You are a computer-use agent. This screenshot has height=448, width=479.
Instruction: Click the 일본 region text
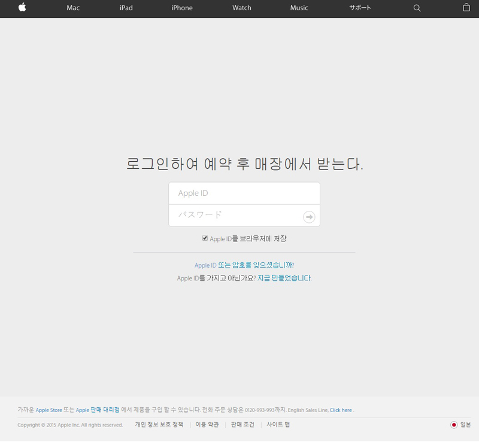(x=466, y=425)
